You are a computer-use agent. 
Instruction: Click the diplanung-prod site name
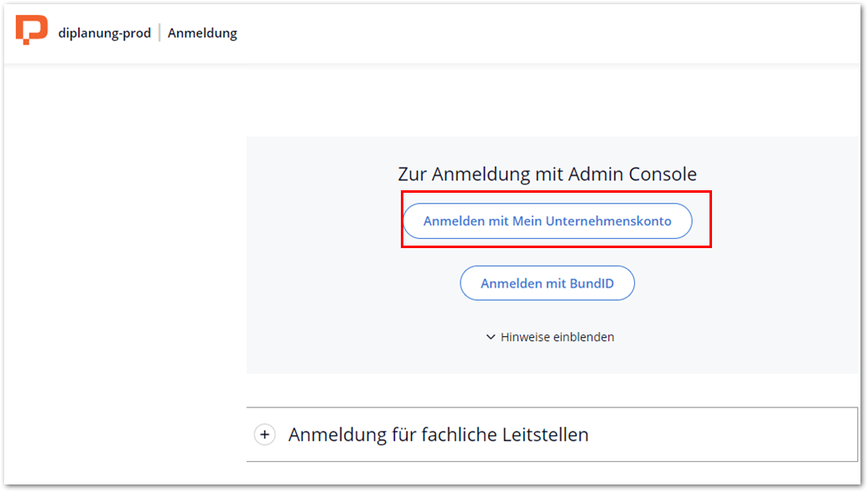[x=105, y=34]
